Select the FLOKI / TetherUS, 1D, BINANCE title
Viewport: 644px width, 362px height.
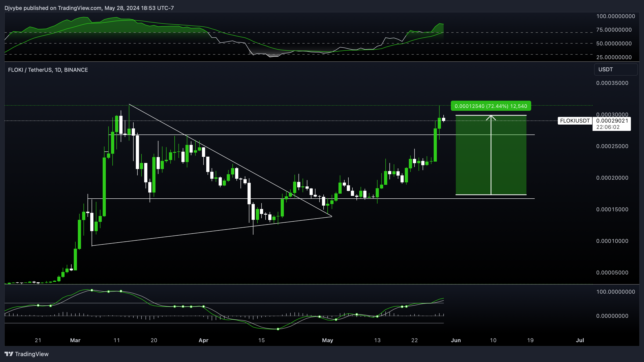[x=48, y=70]
